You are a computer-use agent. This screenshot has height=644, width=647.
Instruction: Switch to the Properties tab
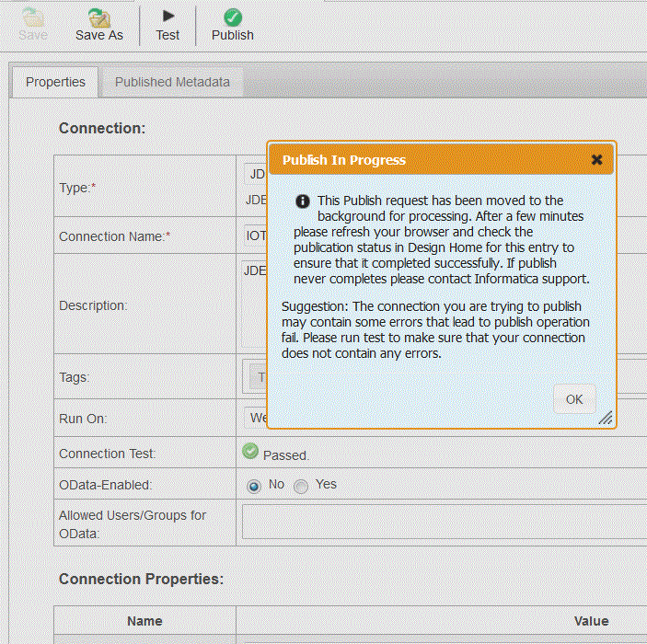pos(55,82)
